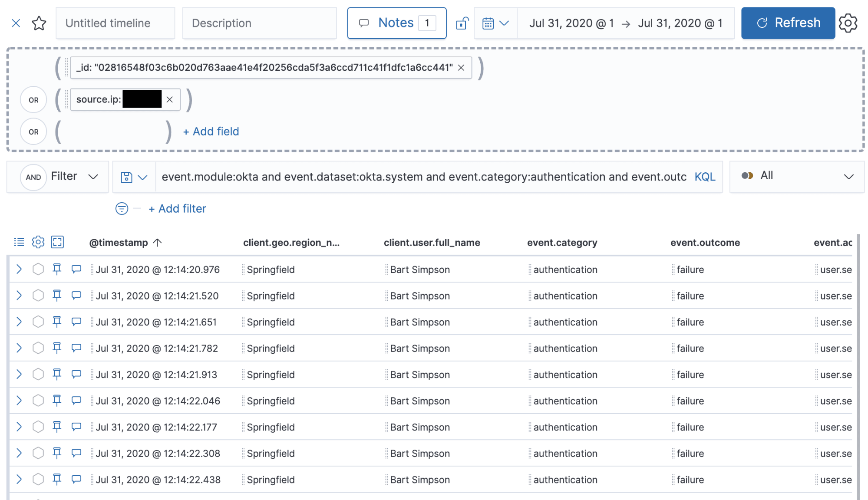The image size is (868, 500).
Task: Customize columns with the table gear icon
Action: (38, 242)
